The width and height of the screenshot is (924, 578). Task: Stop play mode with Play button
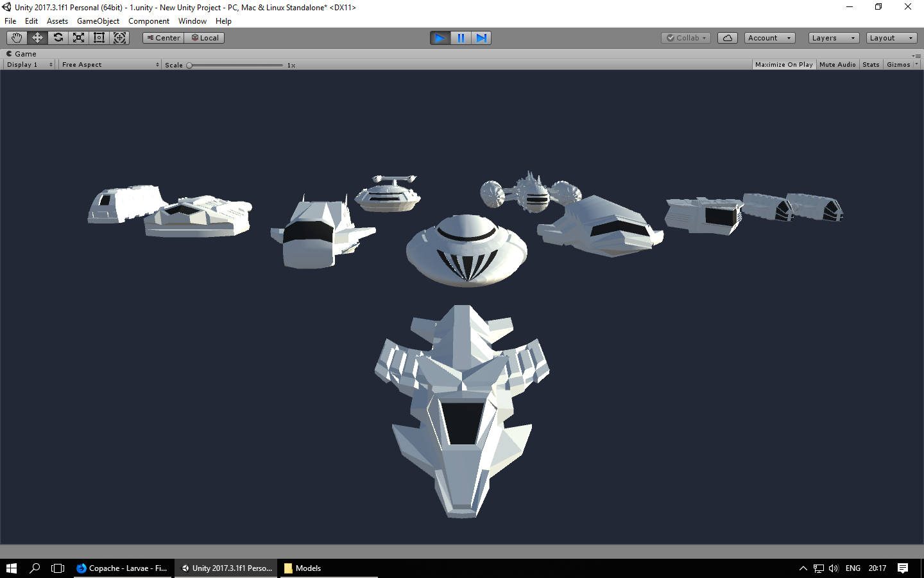[440, 38]
